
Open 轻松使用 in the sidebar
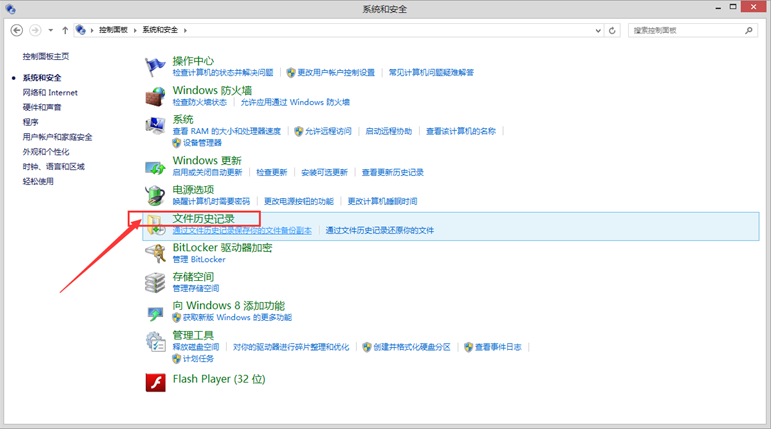(38, 181)
